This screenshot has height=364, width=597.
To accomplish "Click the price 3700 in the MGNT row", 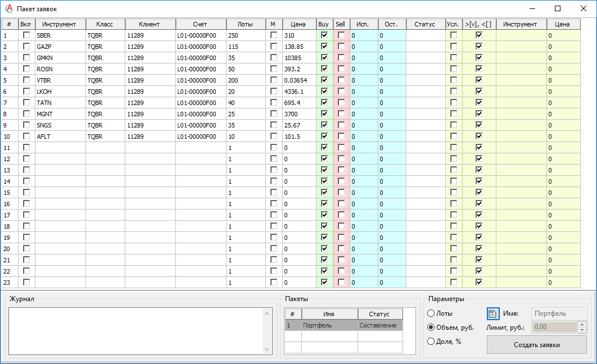I will (x=299, y=113).
